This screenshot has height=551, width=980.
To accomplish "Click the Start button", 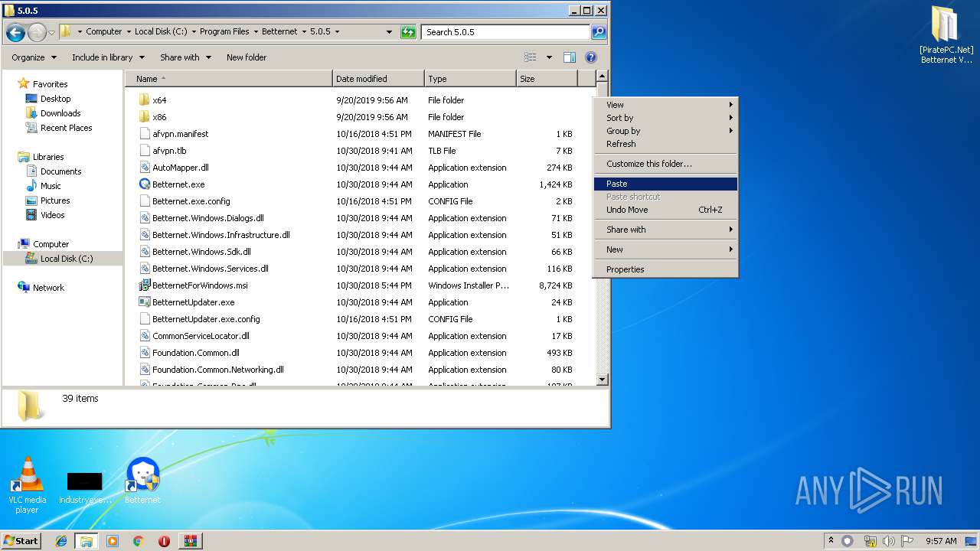I will coord(21,541).
